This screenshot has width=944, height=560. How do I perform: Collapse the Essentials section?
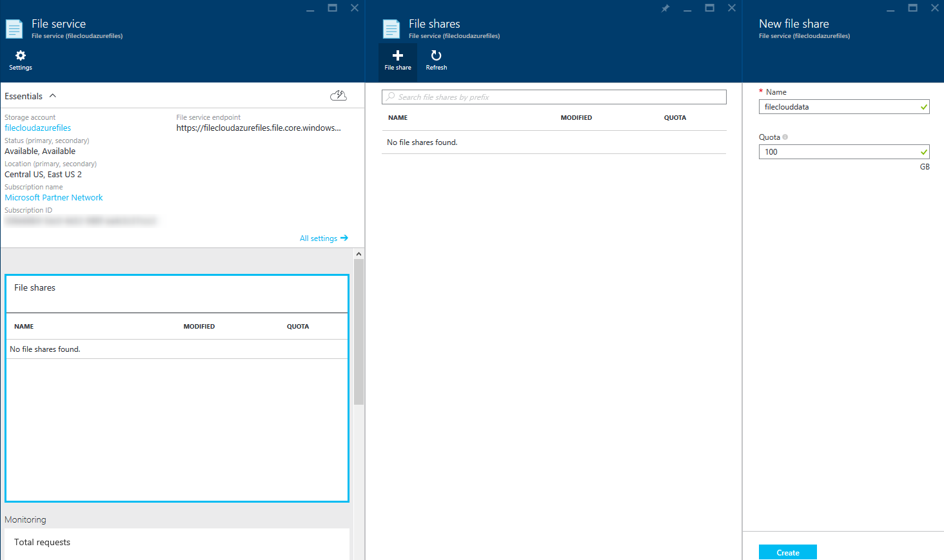pyautogui.click(x=53, y=96)
